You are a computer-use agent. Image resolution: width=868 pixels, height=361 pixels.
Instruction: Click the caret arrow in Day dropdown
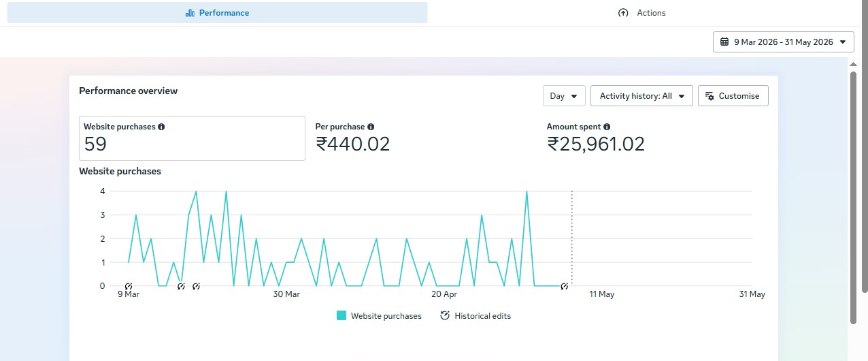[x=574, y=97]
